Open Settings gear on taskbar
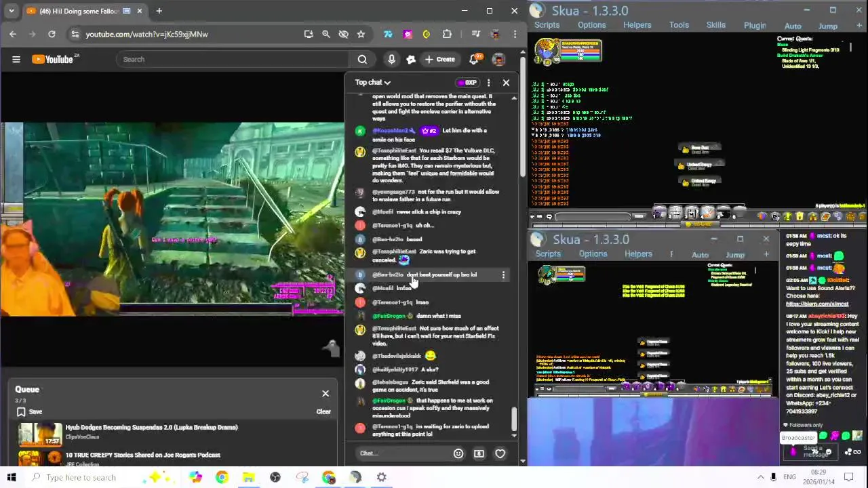Screen dimensions: 868x488 click(382, 477)
